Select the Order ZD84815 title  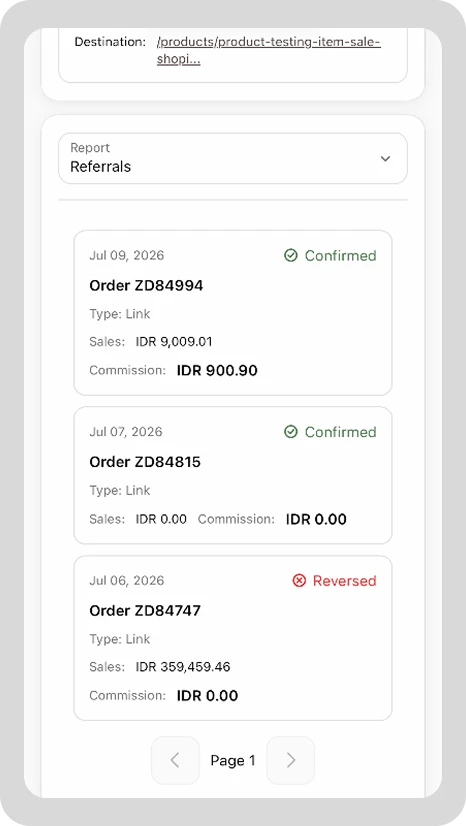coord(145,462)
